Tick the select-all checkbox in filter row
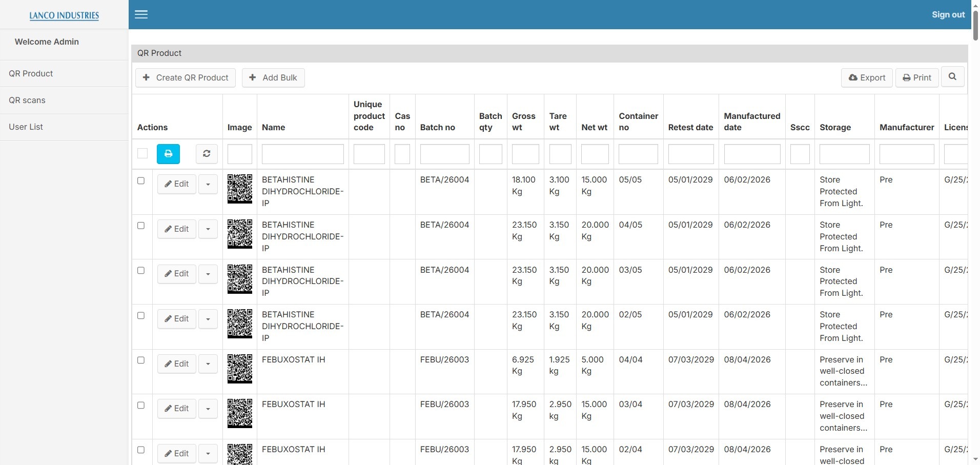 tap(142, 153)
